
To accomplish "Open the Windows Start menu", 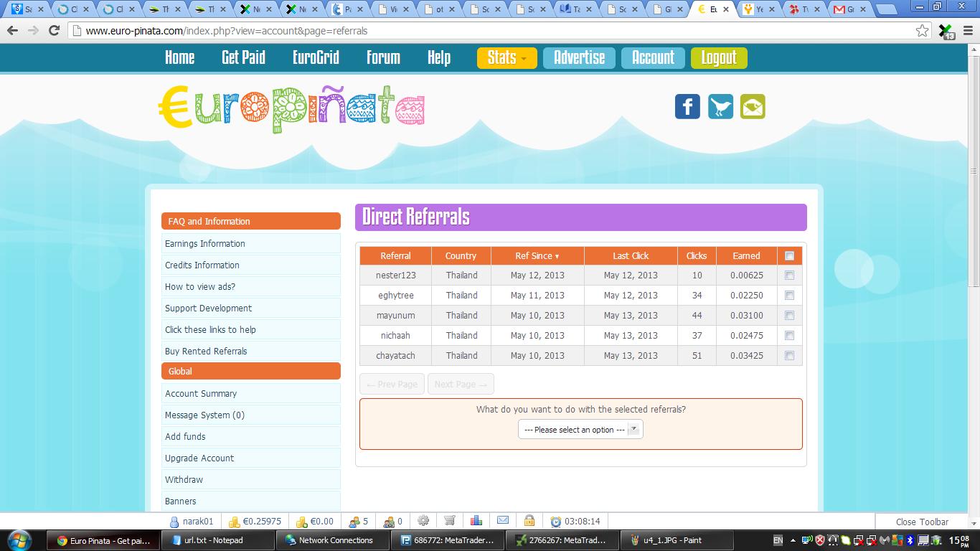I will pyautogui.click(x=19, y=540).
